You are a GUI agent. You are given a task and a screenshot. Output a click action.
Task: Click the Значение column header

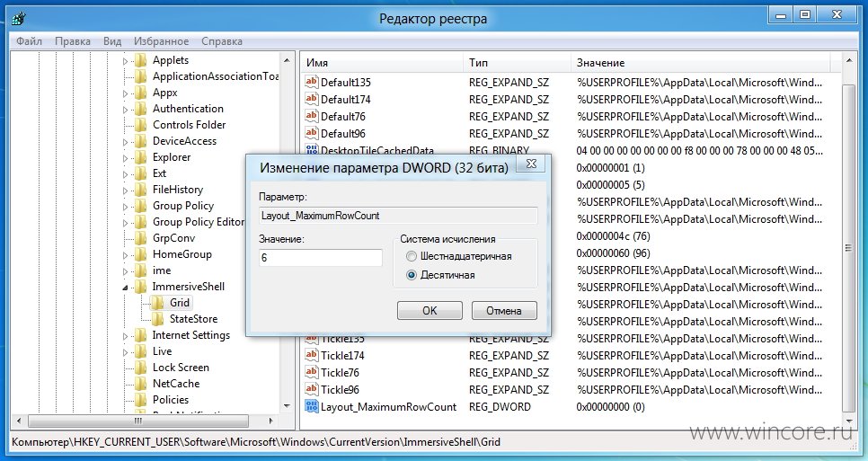pos(700,63)
